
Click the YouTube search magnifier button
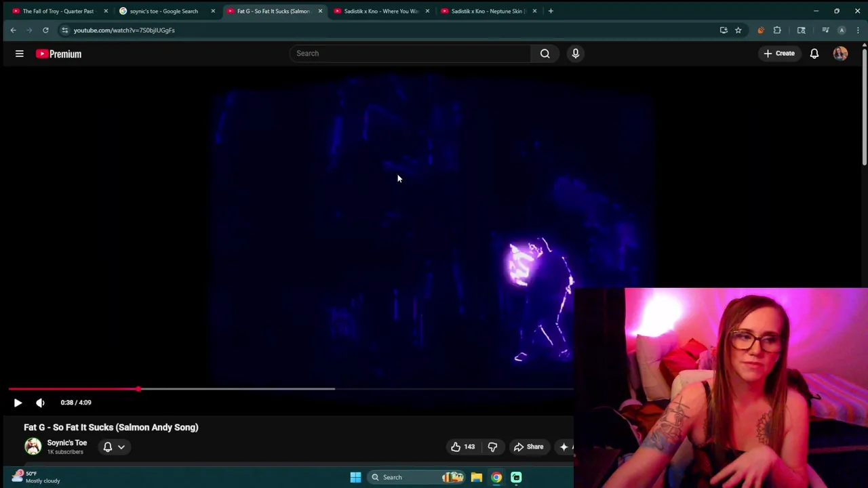(x=545, y=54)
